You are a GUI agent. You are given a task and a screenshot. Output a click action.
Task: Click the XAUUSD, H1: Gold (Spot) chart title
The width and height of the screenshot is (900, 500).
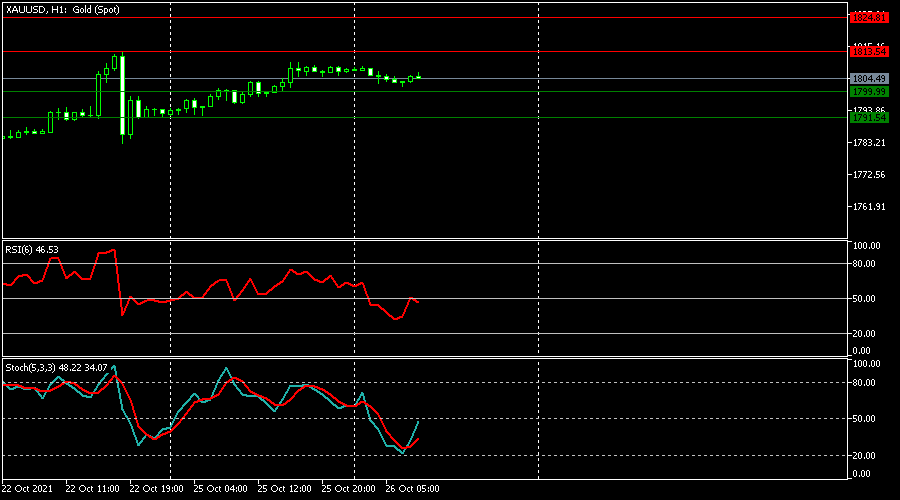63,10
